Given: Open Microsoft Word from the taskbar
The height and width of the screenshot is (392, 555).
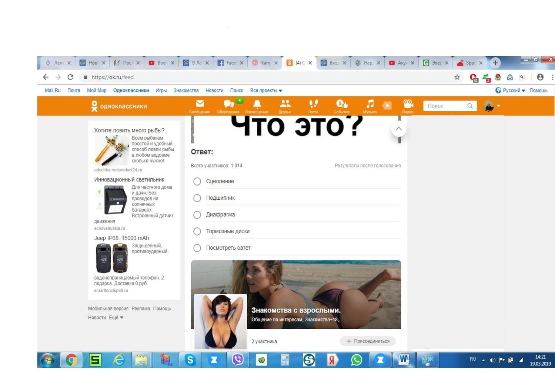Looking at the screenshot, I should coord(404,360).
